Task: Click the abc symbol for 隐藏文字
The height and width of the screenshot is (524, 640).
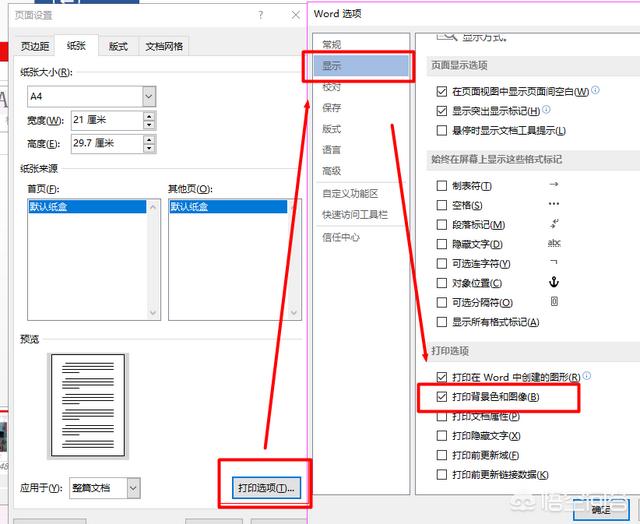Action: click(x=554, y=243)
